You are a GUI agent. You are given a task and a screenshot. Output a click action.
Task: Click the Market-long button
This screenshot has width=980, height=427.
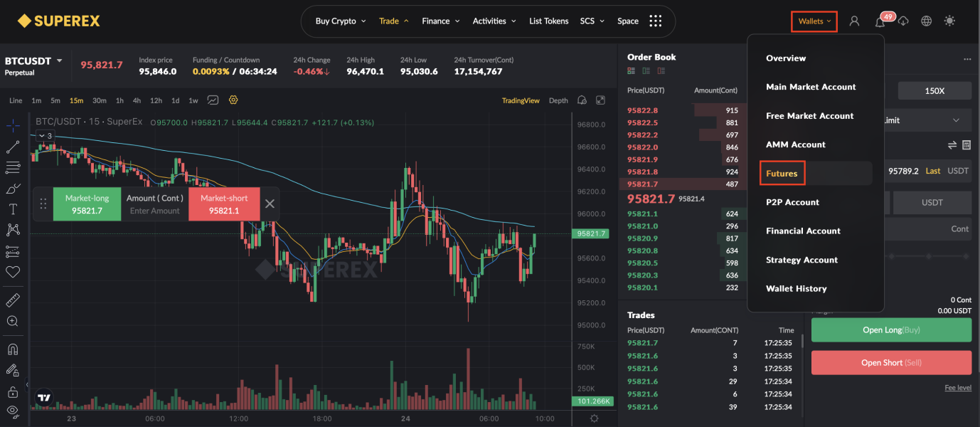87,204
